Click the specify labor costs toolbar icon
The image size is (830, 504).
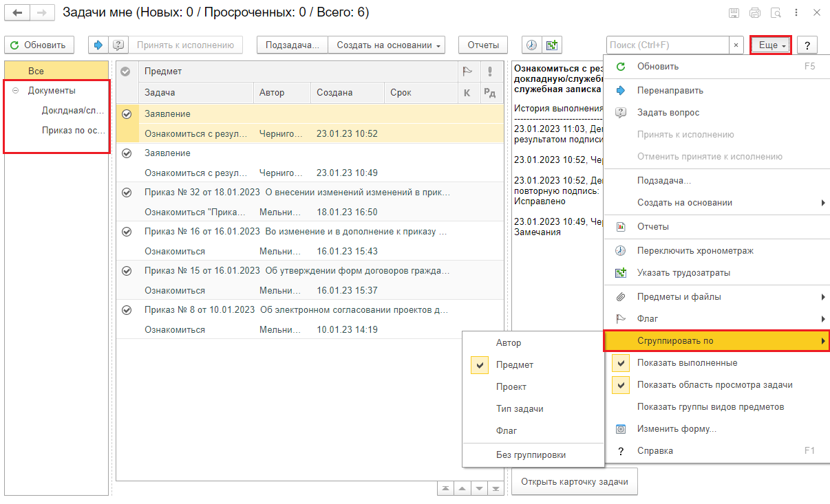(x=551, y=45)
